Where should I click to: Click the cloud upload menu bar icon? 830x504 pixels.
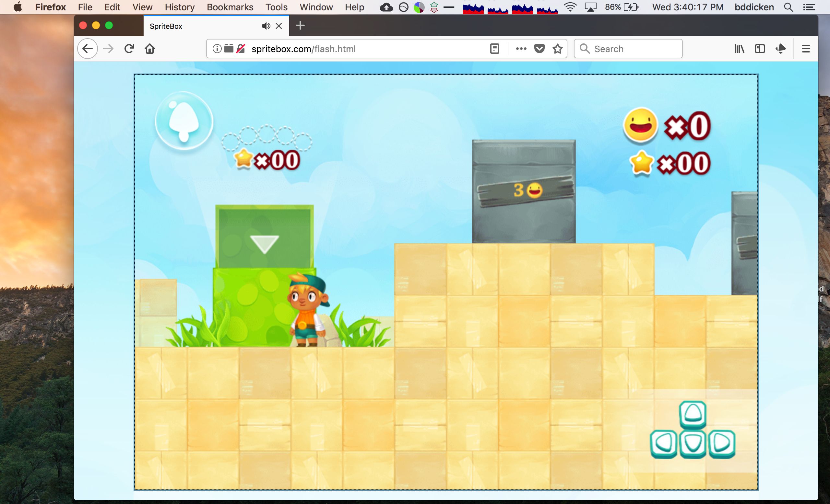tap(386, 7)
